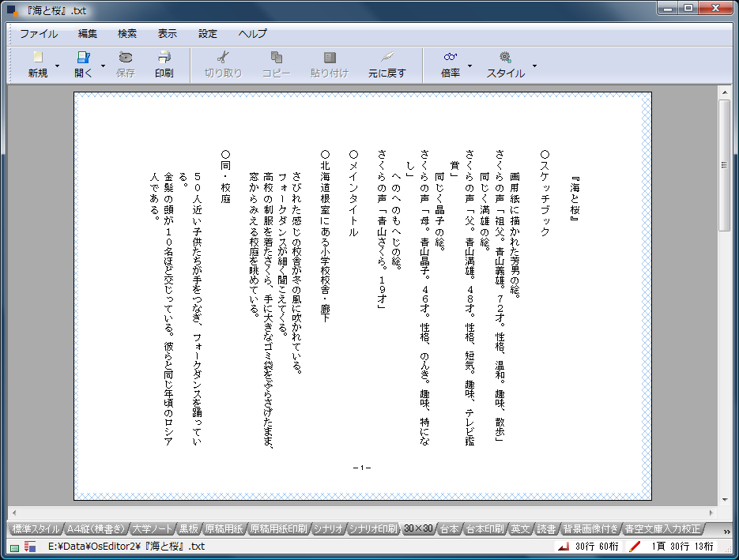Switch to A4縦(横書き) tab
The height and width of the screenshot is (560, 739).
[x=96, y=529]
